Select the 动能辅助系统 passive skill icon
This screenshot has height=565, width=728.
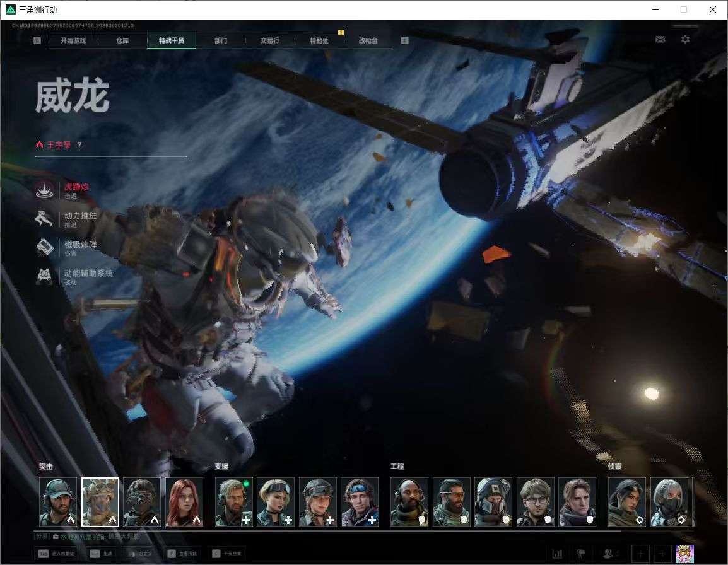[45, 276]
